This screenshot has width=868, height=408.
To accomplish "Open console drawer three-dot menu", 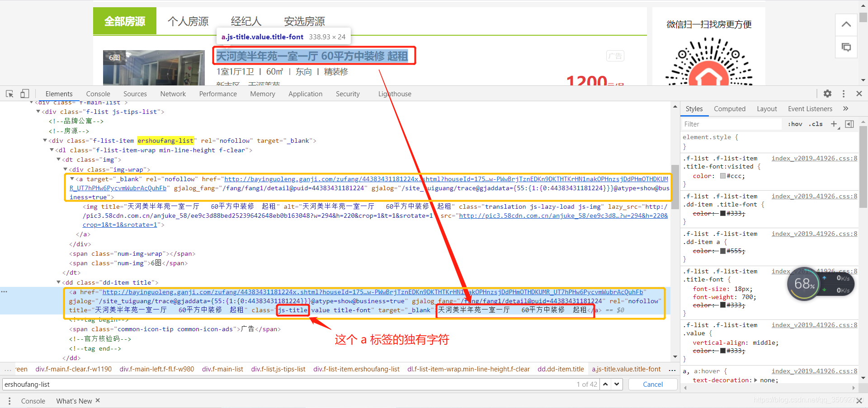I will tap(10, 401).
